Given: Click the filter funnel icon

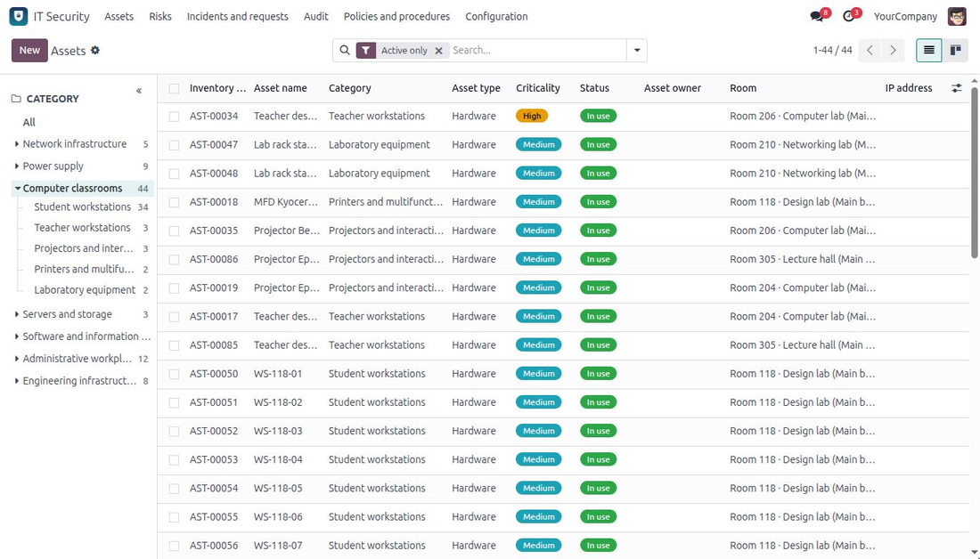Looking at the screenshot, I should tap(365, 51).
